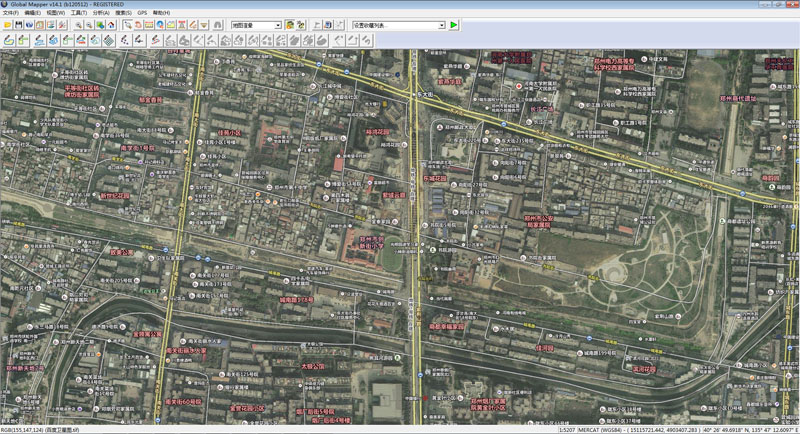Open the 文件(F) menu

click(x=11, y=13)
